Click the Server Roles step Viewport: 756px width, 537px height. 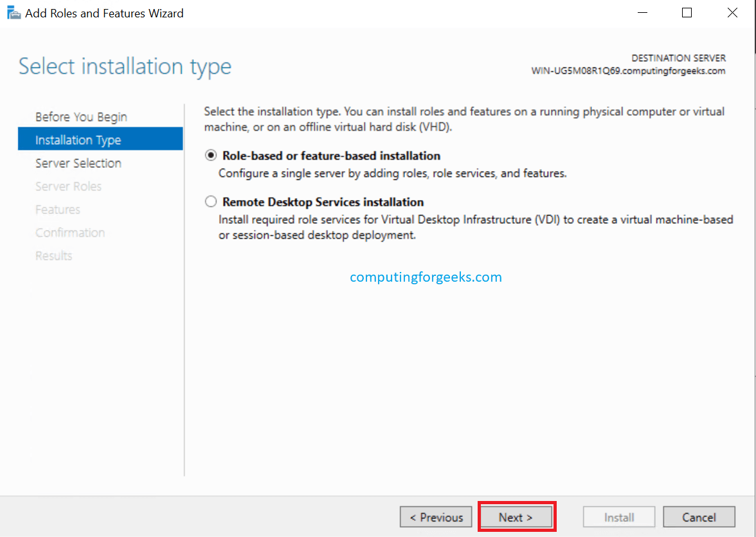tap(68, 187)
